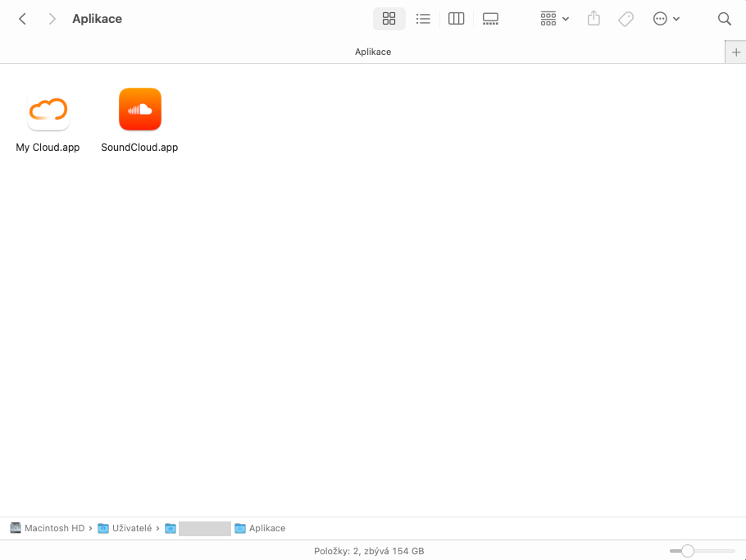Click Macintosh HD in the path bar
746x560 pixels.
pyautogui.click(x=48, y=528)
